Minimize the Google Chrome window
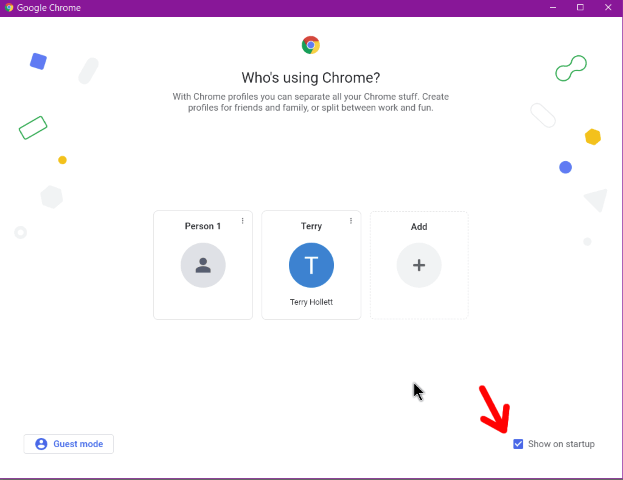 (x=553, y=8)
